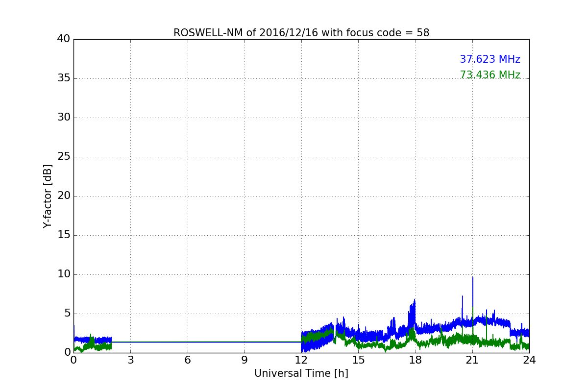Image resolution: width=588 pixels, height=392 pixels.
Task: Click x-axis tick label '15'
Action: tap(358, 360)
